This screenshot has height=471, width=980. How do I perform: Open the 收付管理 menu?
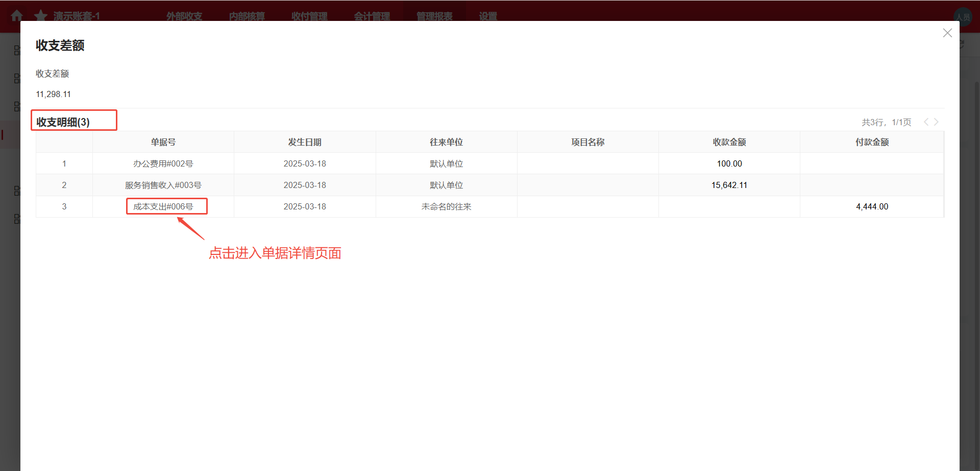click(309, 16)
